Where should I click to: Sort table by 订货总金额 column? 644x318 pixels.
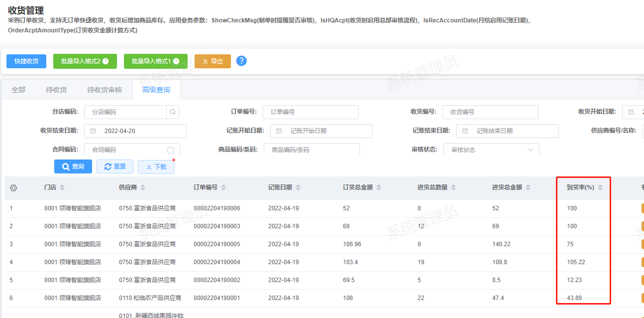pyautogui.click(x=378, y=188)
